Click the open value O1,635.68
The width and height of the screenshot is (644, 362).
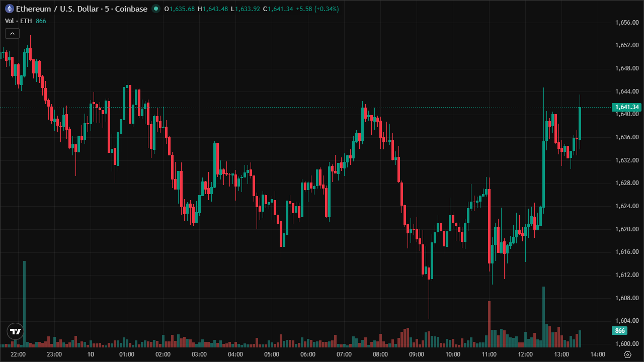point(180,9)
